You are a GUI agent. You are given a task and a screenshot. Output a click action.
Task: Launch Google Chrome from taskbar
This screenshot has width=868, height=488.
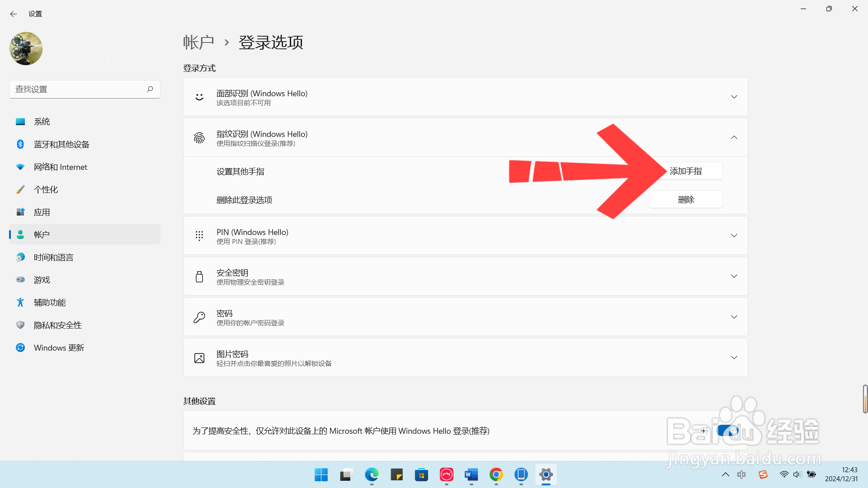click(x=496, y=474)
